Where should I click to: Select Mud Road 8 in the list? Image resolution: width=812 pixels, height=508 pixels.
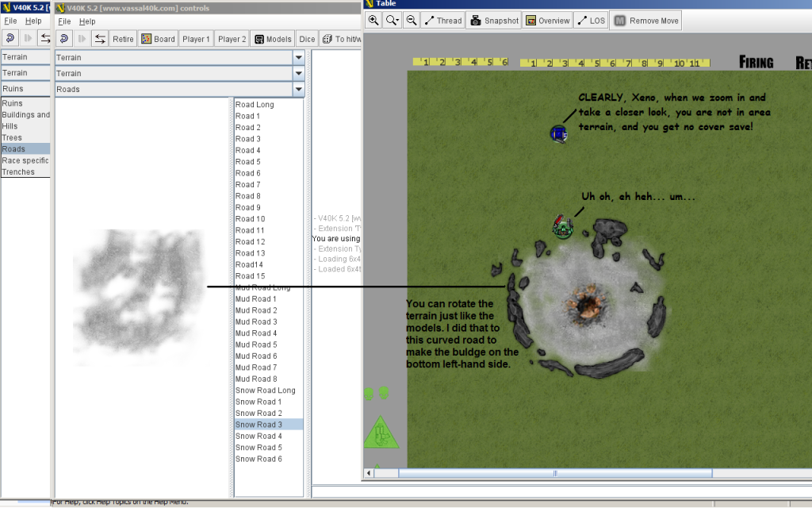[268, 379]
